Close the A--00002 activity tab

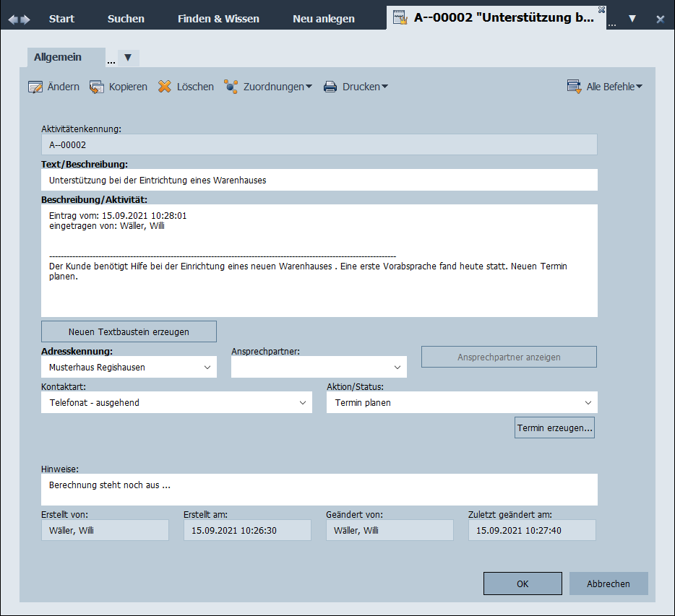click(x=601, y=9)
